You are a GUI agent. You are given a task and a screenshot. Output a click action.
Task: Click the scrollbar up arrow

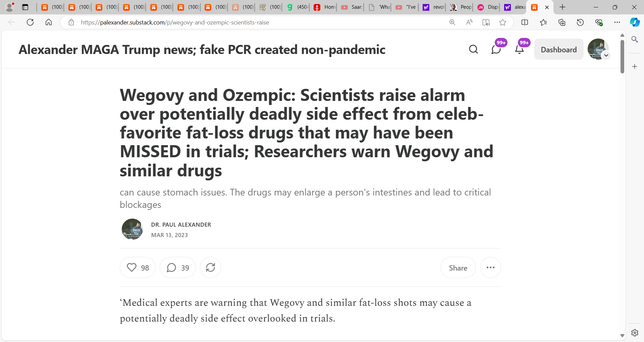[622, 35]
